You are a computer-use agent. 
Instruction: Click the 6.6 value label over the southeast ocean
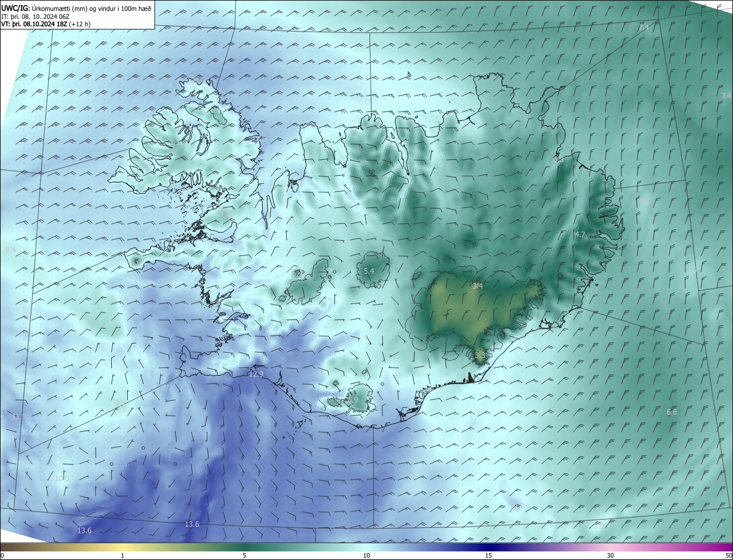[x=672, y=412]
